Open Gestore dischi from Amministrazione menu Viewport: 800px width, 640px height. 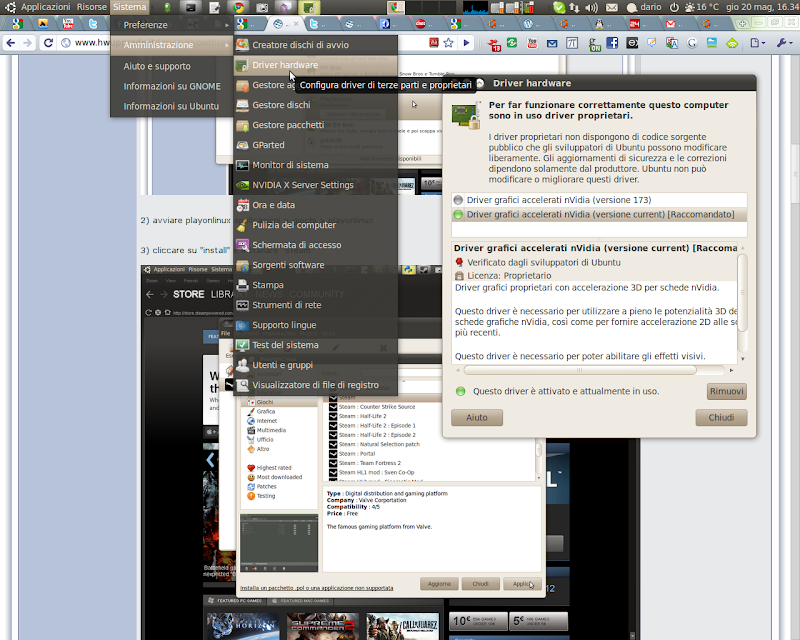315,105
